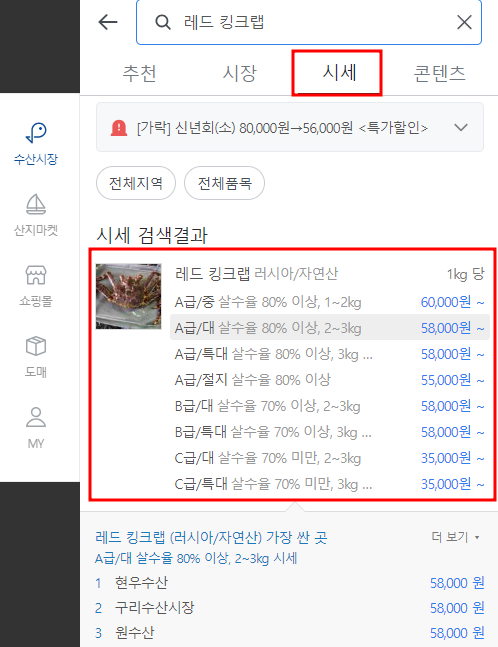The image size is (498, 647).
Task: Select C급/대 2~3kg price row
Action: (x=329, y=458)
